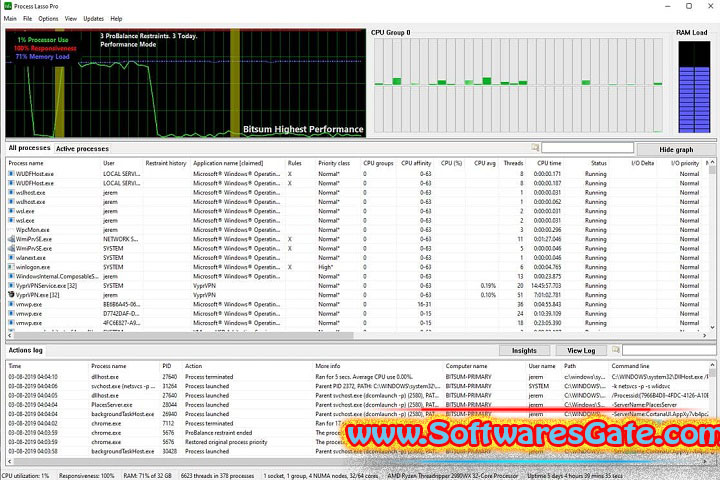
Task: Click the Process Lasso Pro title icon
Action: (7, 6)
